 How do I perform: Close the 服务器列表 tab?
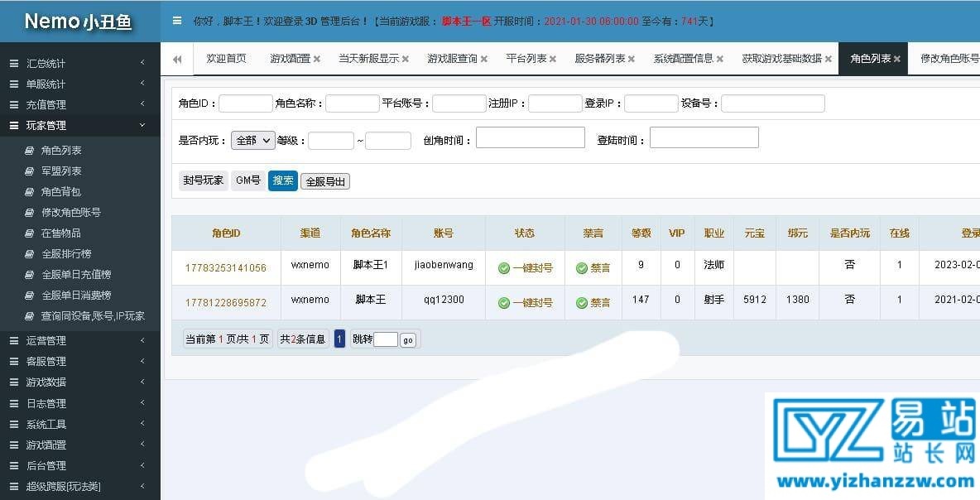coord(632,59)
